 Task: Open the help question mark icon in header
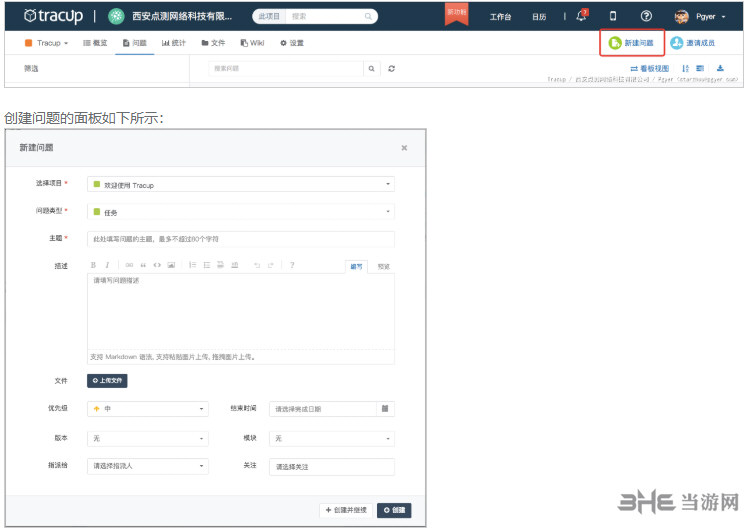click(x=646, y=16)
